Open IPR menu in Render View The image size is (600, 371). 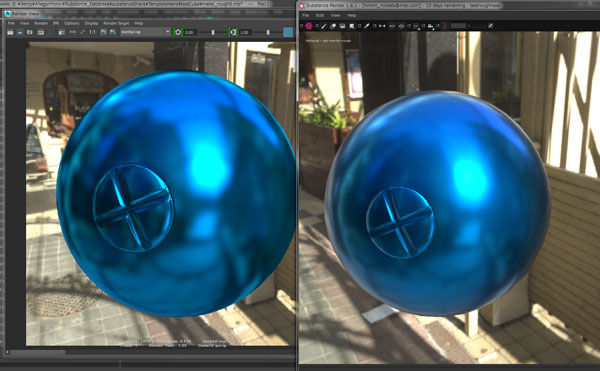(x=56, y=23)
